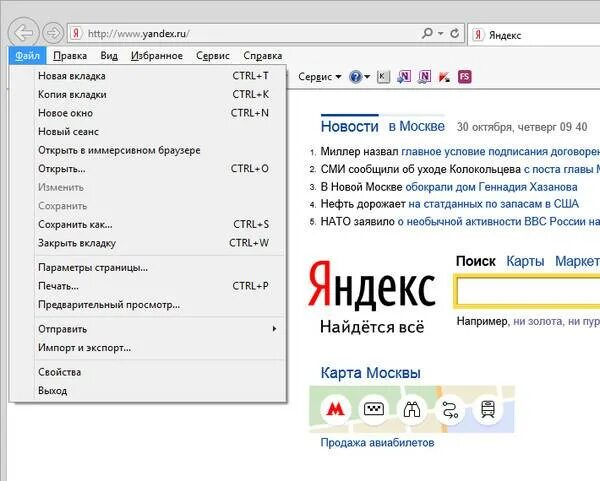Click the browser Forward arrow button
Screen dimensions: 600x481
pos(53,33)
